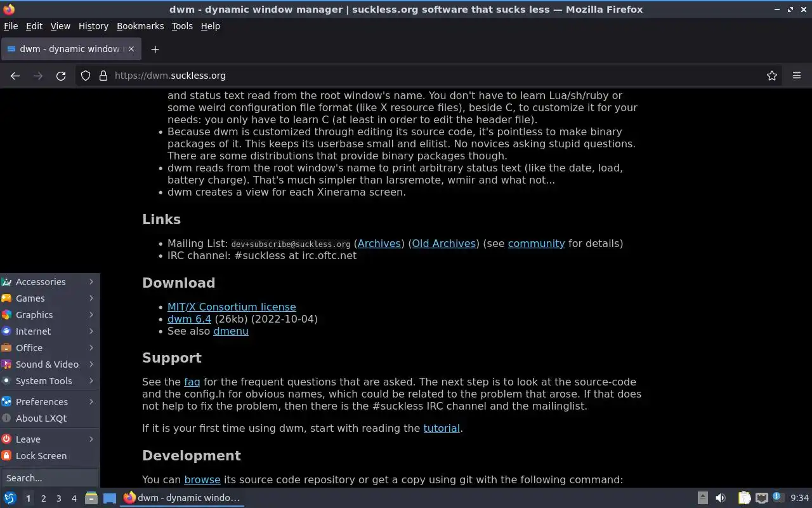Viewport: 812px width, 508px height.
Task: Close the dwm browser tab
Action: [x=131, y=49]
